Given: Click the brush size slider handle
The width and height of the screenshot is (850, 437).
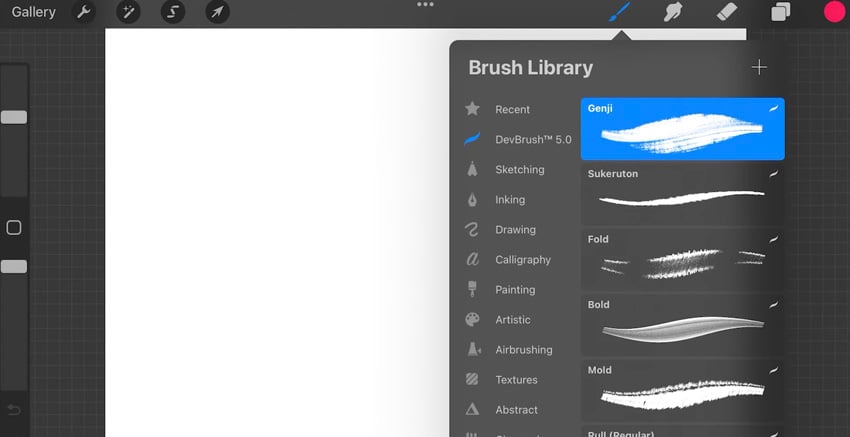Looking at the screenshot, I should click(14, 117).
